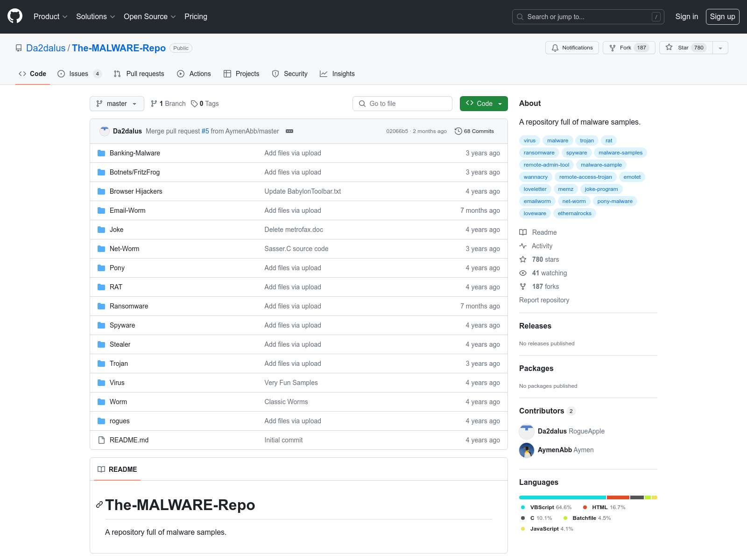Open the Insights tab
Viewport: 747px width, 560px height.
pyautogui.click(x=337, y=74)
